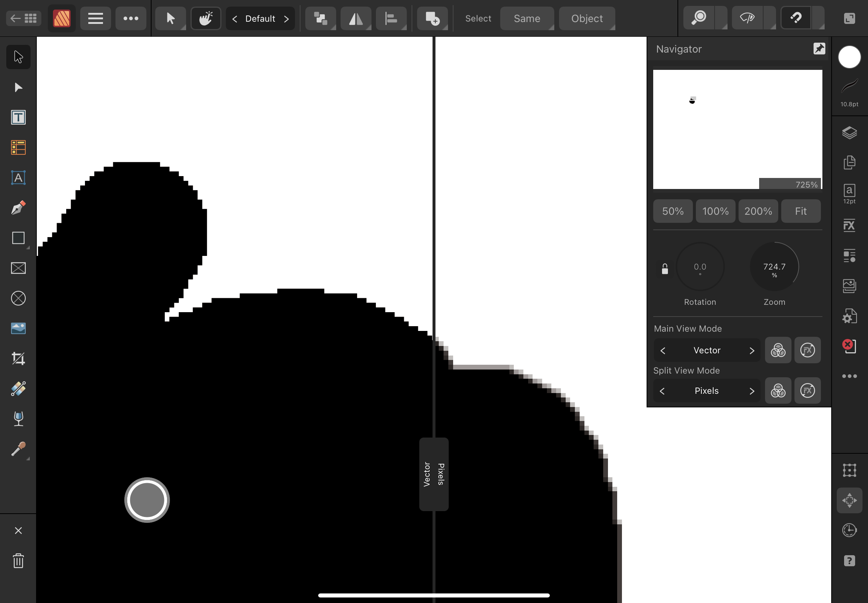This screenshot has width=868, height=603.
Task: Expand the zoom options arrow
Action: coord(721,18)
